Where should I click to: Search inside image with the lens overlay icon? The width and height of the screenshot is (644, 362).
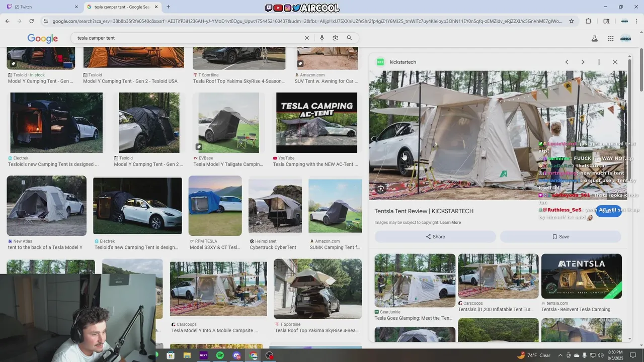tap(381, 189)
